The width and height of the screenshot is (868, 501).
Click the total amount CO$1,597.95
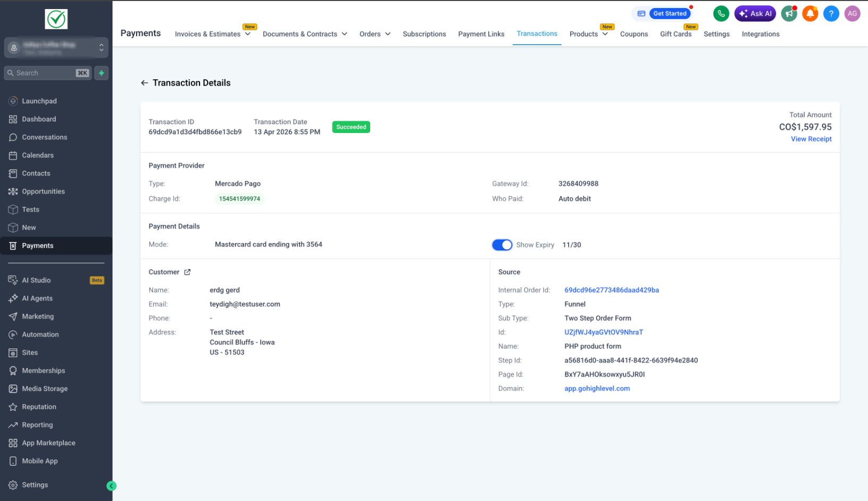(x=805, y=127)
